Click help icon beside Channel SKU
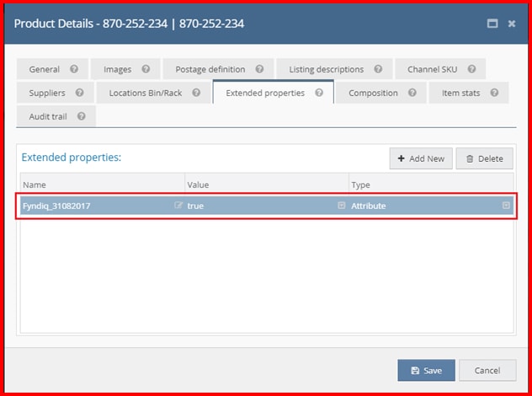 click(x=471, y=69)
